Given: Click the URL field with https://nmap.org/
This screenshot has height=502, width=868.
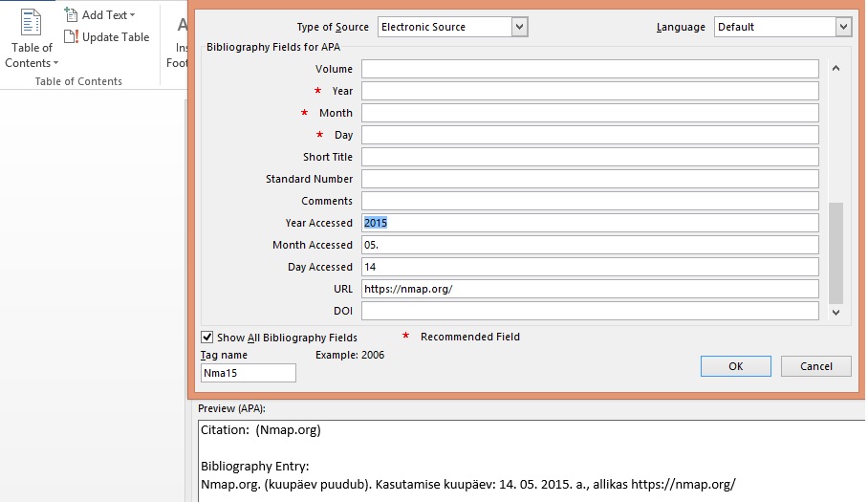Looking at the screenshot, I should (x=590, y=289).
